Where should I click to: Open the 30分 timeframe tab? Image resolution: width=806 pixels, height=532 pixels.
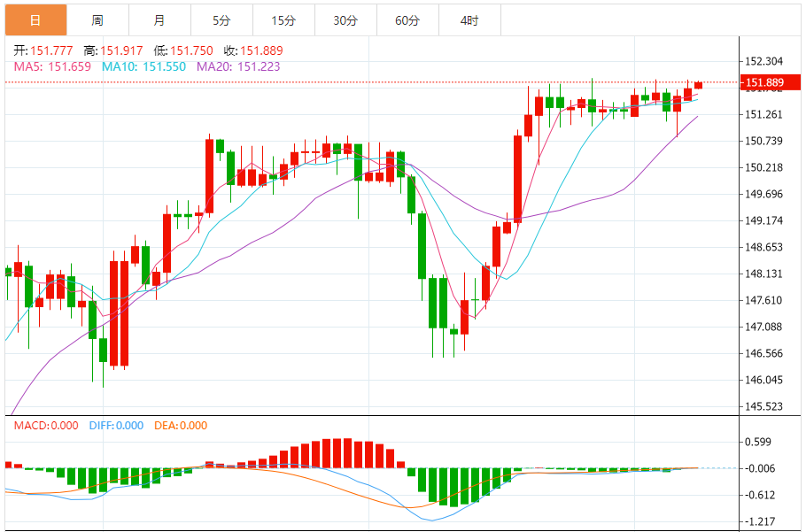[x=345, y=20]
